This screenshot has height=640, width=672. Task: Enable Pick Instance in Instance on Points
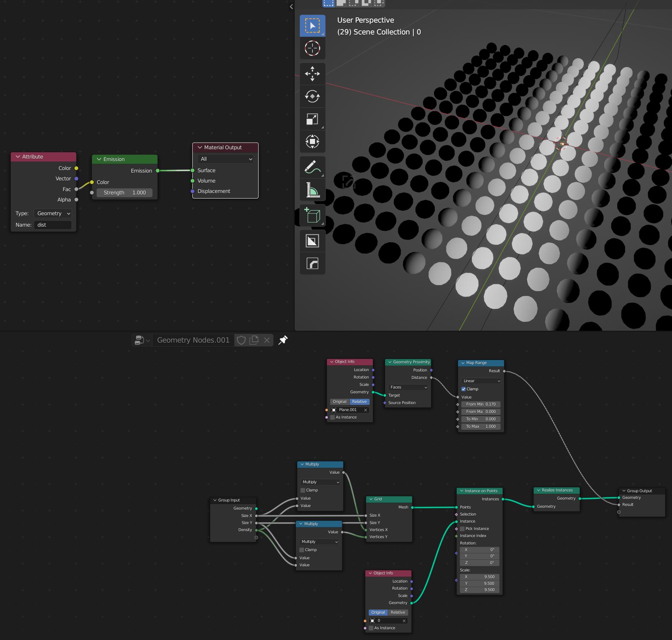tap(462, 529)
